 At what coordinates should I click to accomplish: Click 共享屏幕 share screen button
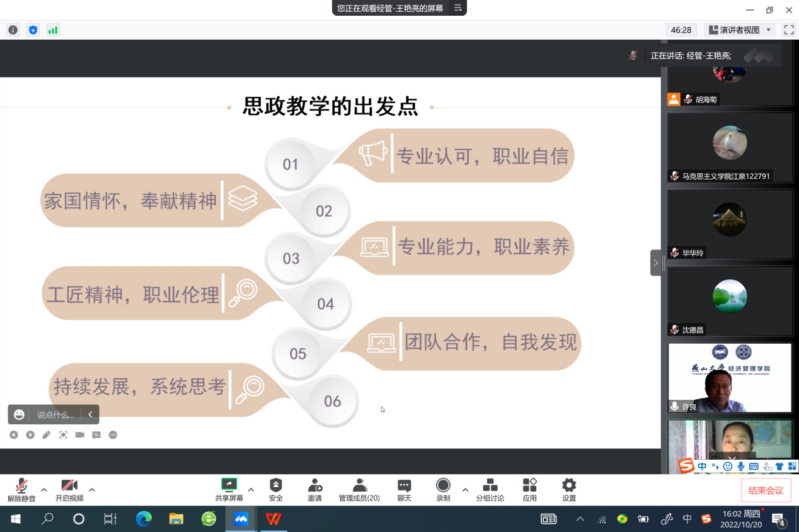pyautogui.click(x=229, y=489)
